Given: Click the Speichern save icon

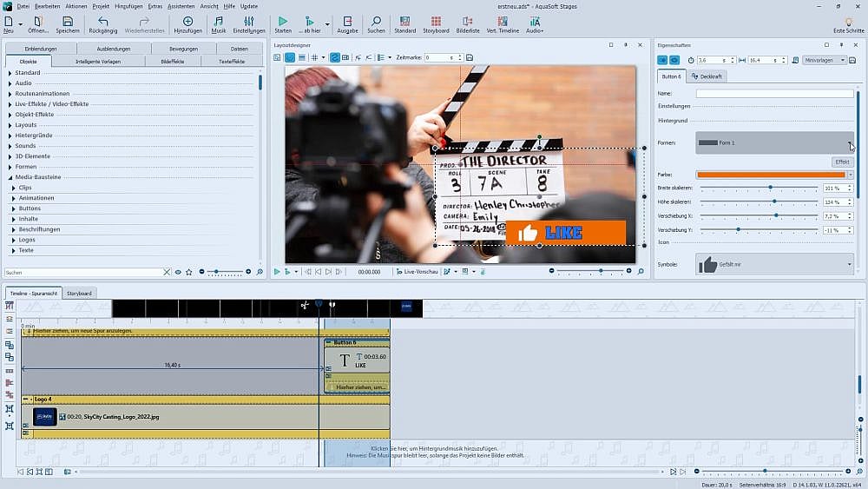Looking at the screenshot, I should [x=67, y=21].
